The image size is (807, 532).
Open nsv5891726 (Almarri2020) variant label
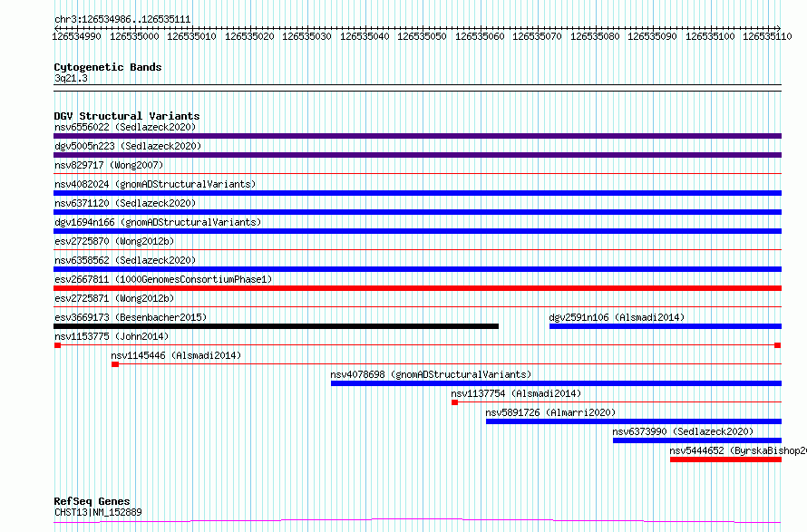tap(550, 412)
